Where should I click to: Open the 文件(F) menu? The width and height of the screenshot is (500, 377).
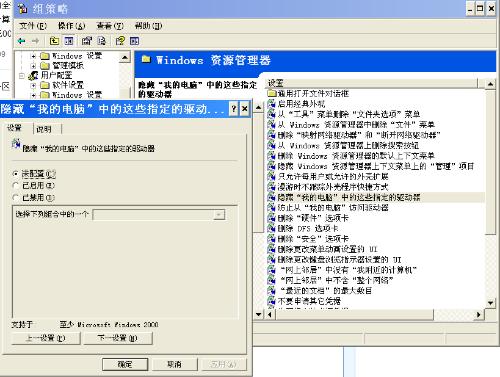[33, 26]
